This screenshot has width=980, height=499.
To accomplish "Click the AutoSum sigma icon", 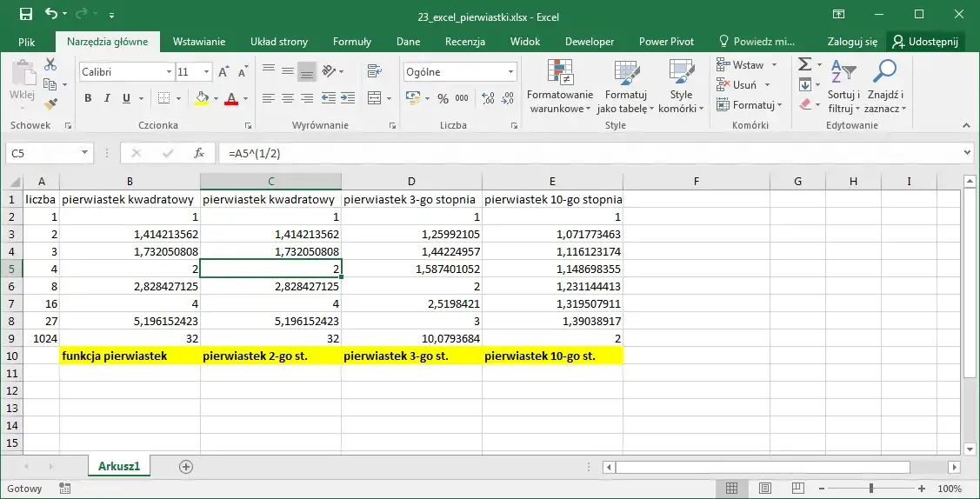I will 805,64.
